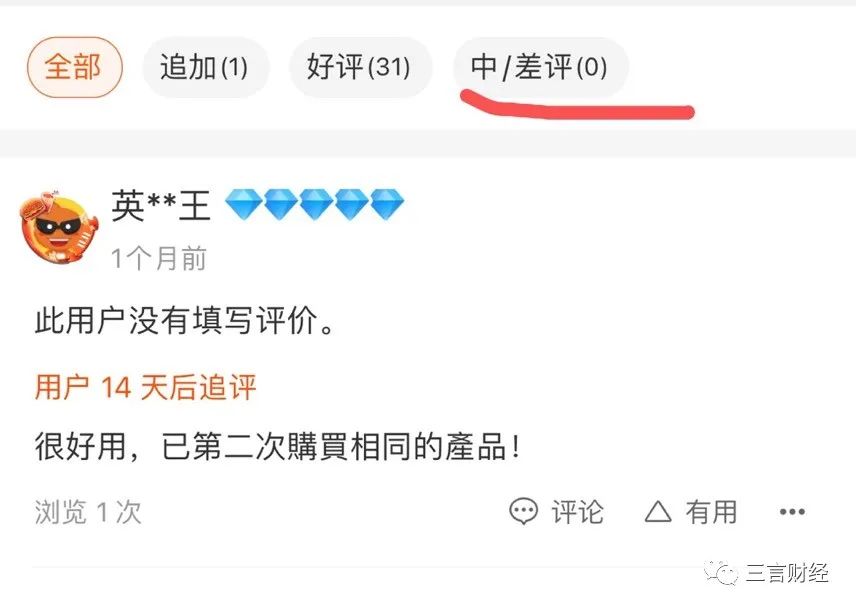Open the profile of user 英**王
The width and height of the screenshot is (856, 610).
point(161,206)
